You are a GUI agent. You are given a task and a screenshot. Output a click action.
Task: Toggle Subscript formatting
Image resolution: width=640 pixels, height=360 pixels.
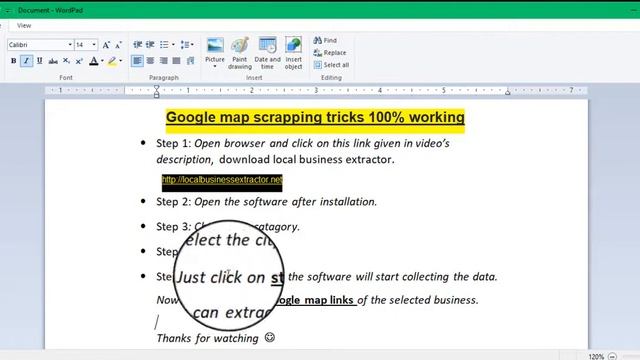[66, 61]
